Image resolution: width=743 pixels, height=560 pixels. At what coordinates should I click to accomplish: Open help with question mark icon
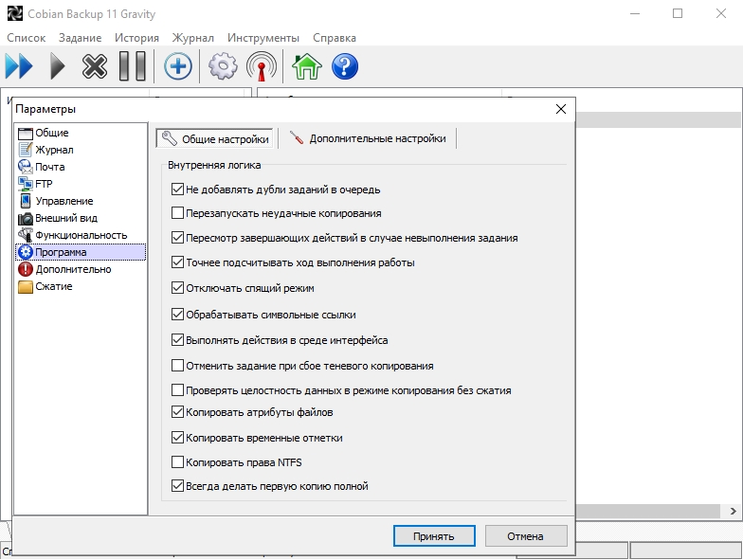click(x=345, y=66)
